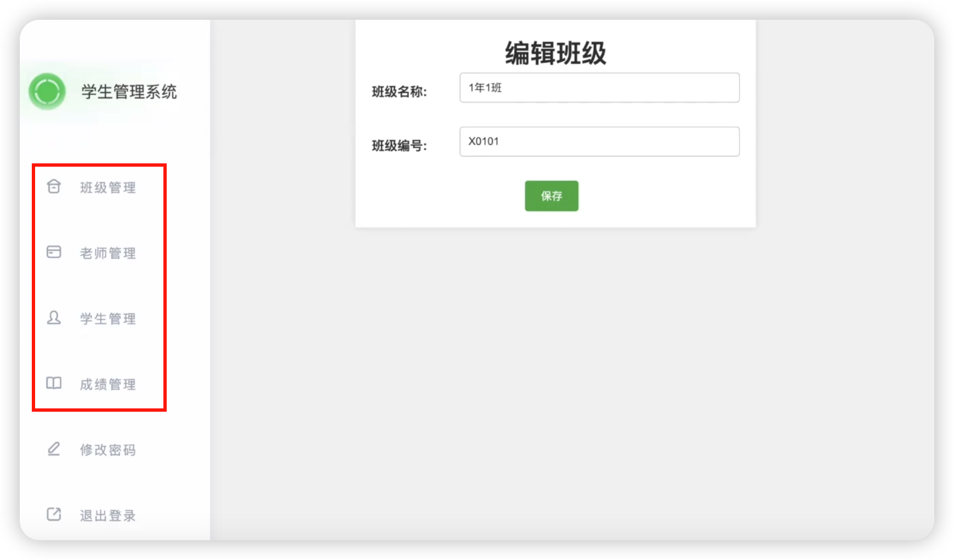Choose 修改密码 text in sidebar
The height and width of the screenshot is (560, 954).
[107, 450]
